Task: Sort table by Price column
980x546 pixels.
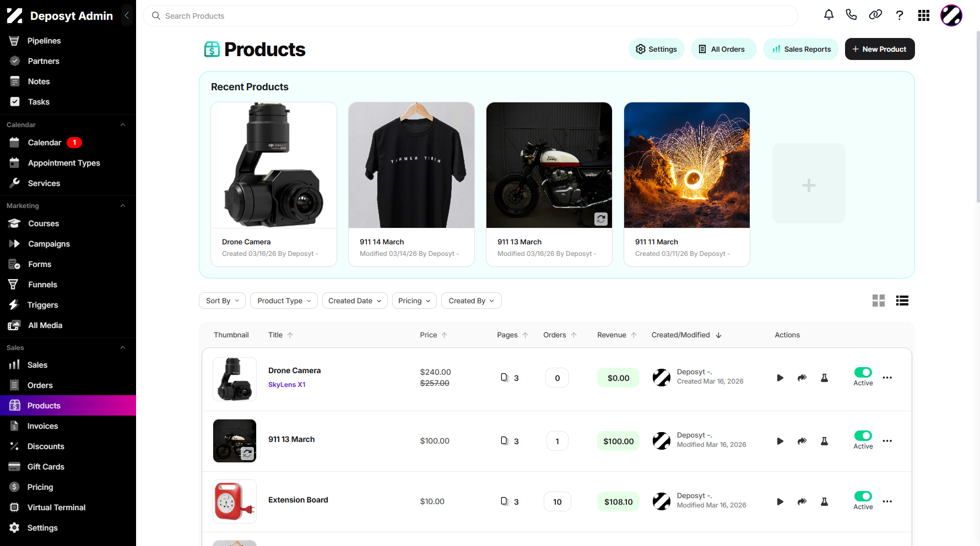Action: click(434, 335)
